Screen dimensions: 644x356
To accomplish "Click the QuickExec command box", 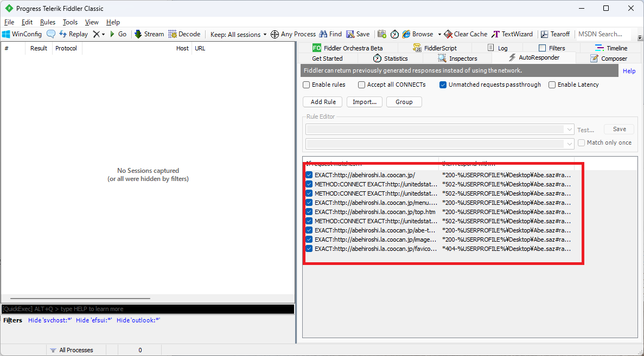I will (x=148, y=309).
